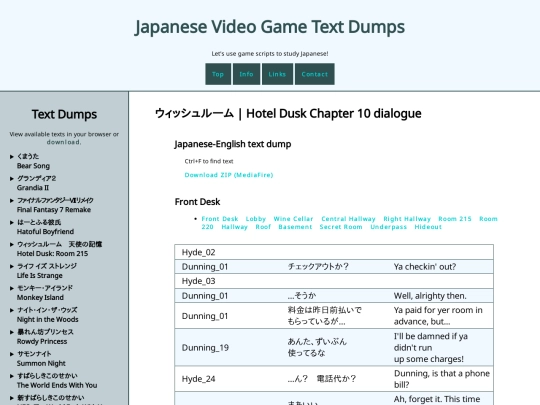540x405 pixels.
Task: Jump to the Room 215 section link
Action: [455, 219]
